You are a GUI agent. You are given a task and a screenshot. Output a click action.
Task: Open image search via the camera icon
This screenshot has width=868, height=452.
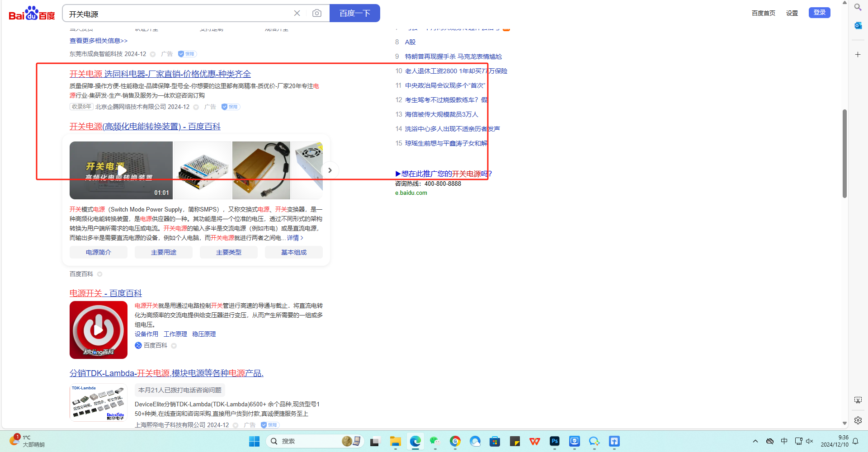click(317, 13)
